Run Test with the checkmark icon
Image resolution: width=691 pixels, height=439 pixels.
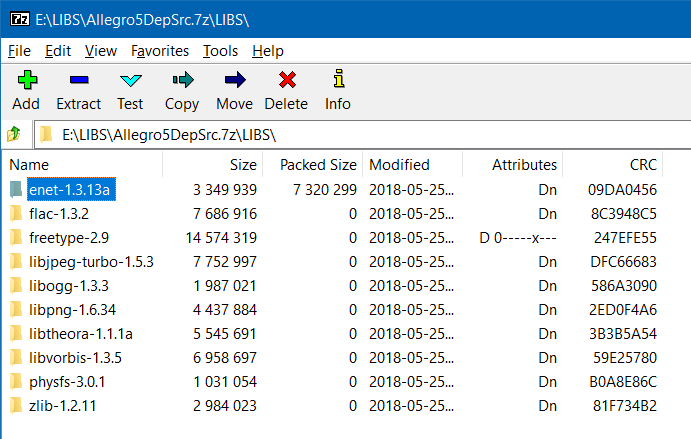coord(130,80)
